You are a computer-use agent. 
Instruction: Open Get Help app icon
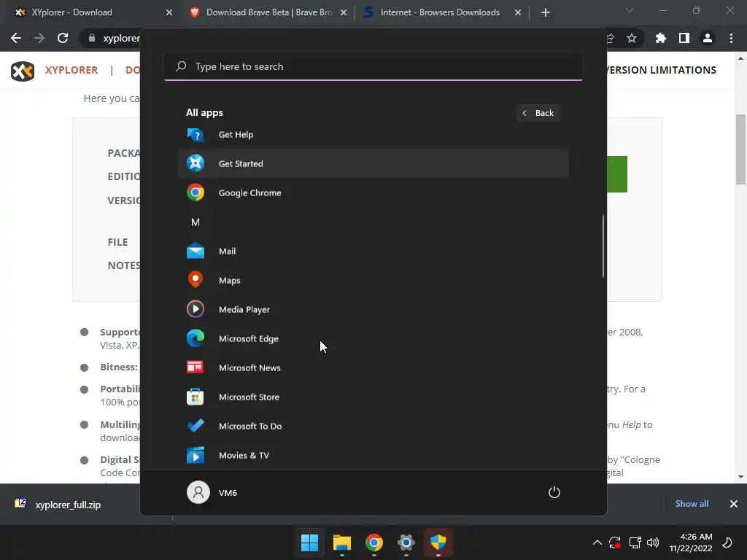pos(196,135)
